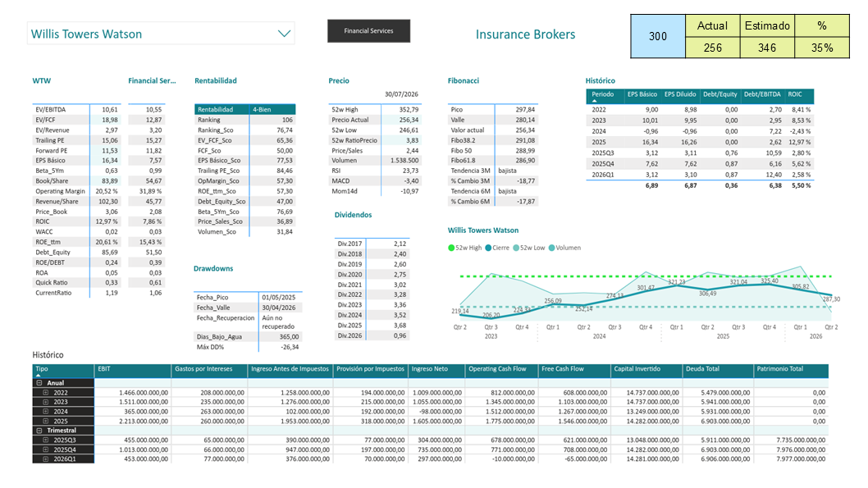Screen dimensions: 868x488
Task: Select the Estimado value 346 cell
Action: coord(767,48)
